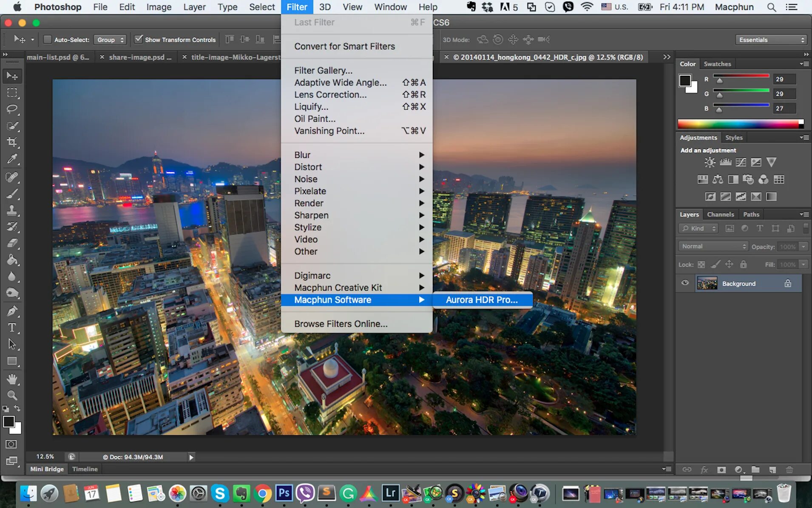
Task: Hide the Background layer visibility eye
Action: tap(685, 283)
